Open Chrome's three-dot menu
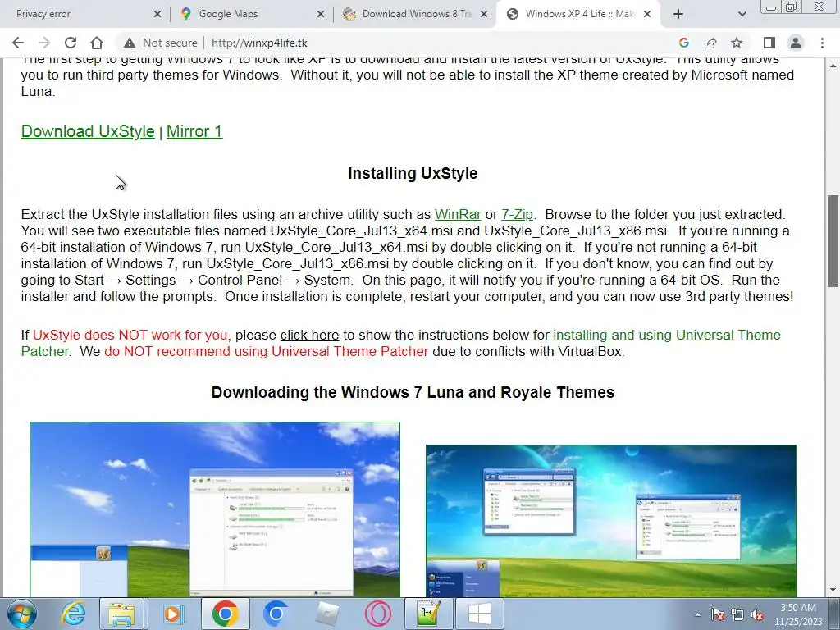The width and height of the screenshot is (840, 630). (x=822, y=43)
